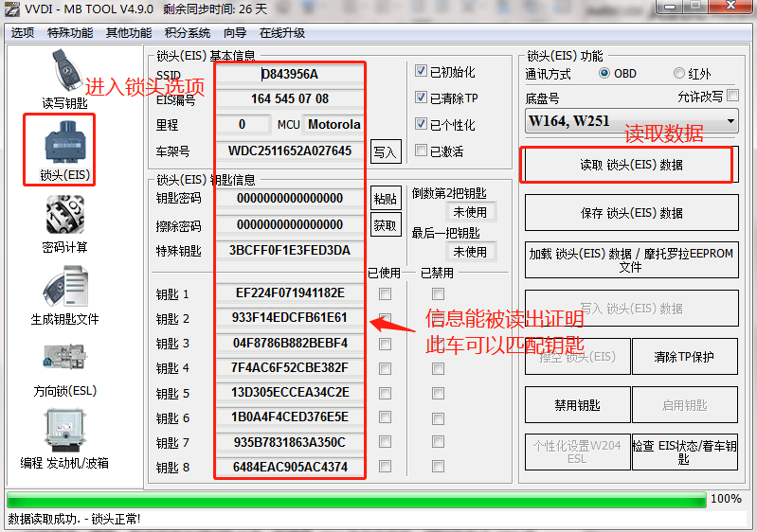Open the 选项 menu
The height and width of the screenshot is (532, 757).
[x=22, y=33]
